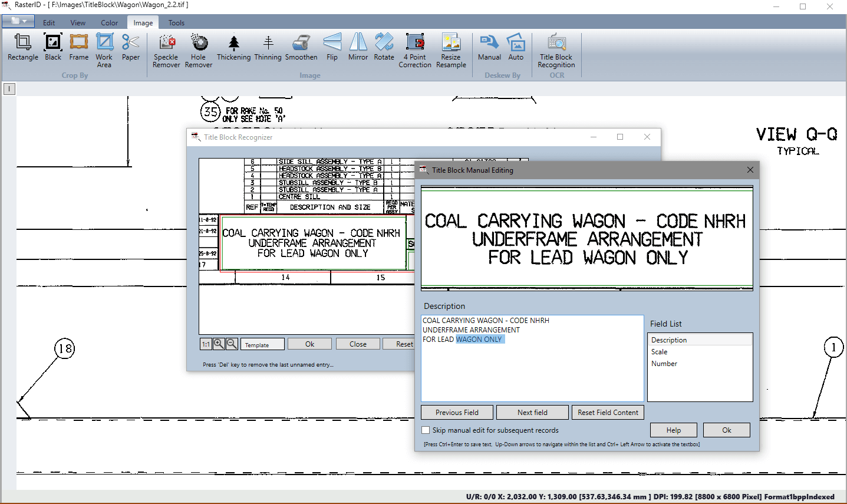Screen dimensions: 847x504
Task: Open the application file menu dropdown
Action: point(18,22)
